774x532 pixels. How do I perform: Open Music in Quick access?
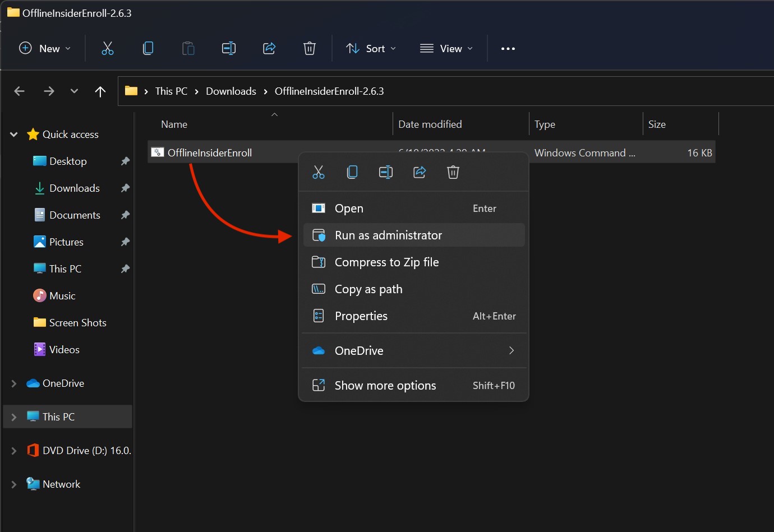pyautogui.click(x=62, y=296)
